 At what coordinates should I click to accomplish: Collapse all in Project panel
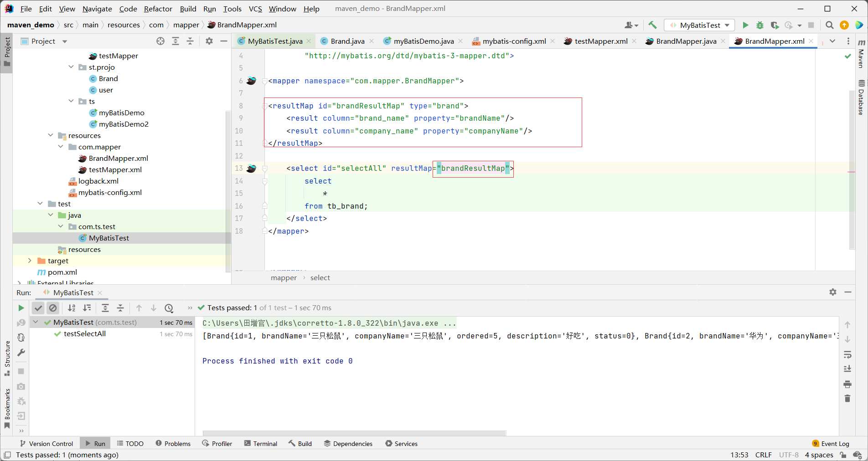(x=190, y=41)
